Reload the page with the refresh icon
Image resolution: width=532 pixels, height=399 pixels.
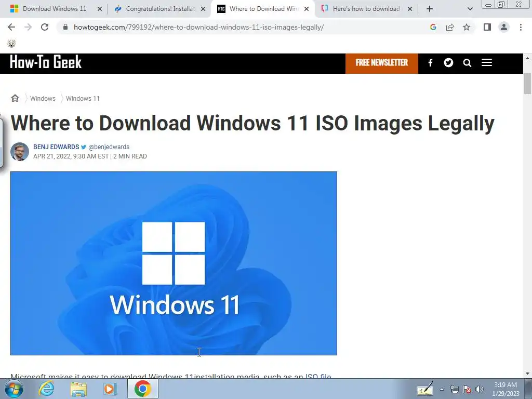click(x=45, y=27)
